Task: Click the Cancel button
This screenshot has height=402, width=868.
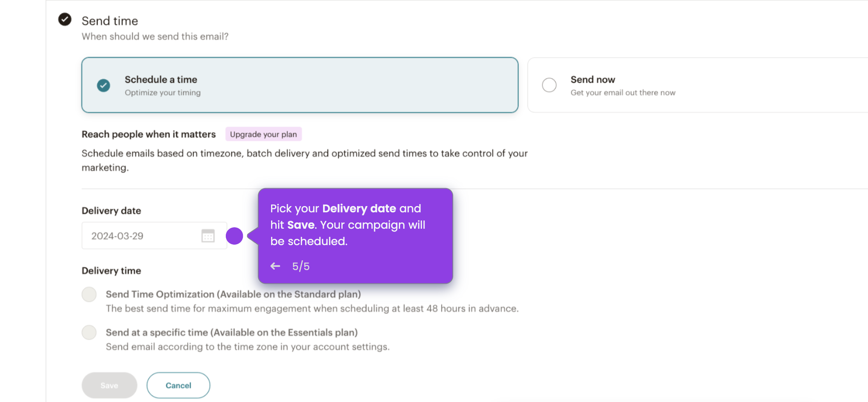Action: coord(178,385)
